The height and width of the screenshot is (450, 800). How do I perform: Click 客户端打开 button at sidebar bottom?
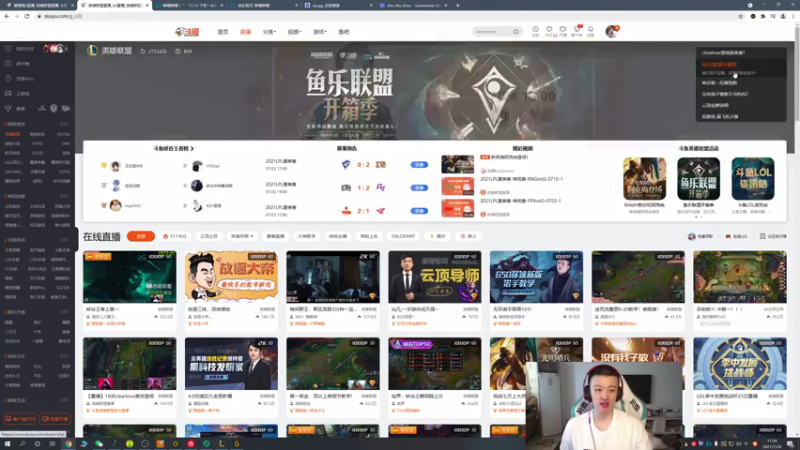(20, 419)
